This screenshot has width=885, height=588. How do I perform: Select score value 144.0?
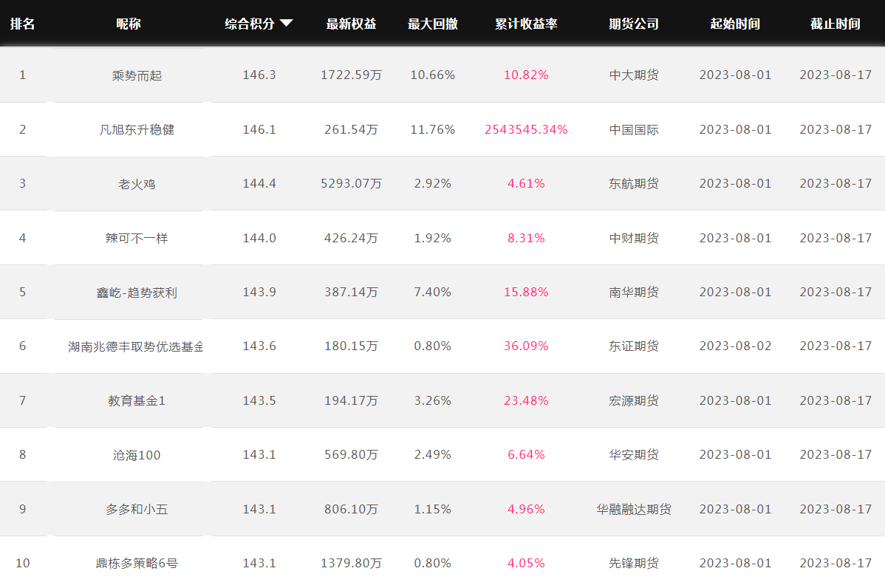coord(259,238)
